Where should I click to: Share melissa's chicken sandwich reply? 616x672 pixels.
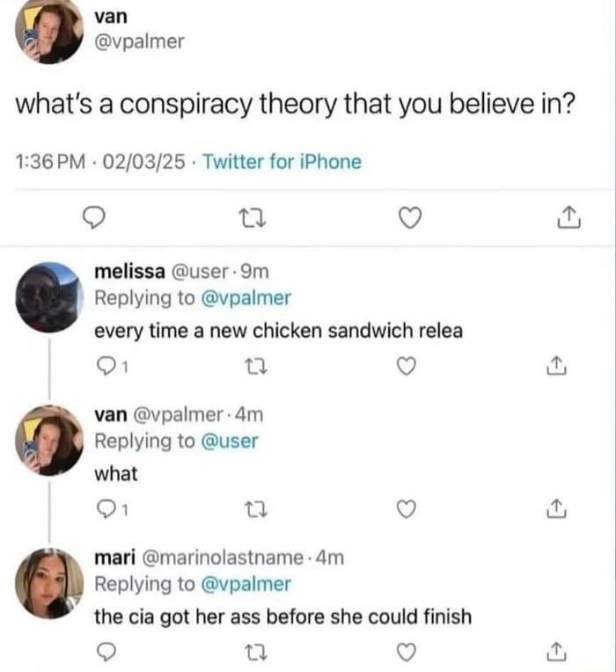pos(558,368)
